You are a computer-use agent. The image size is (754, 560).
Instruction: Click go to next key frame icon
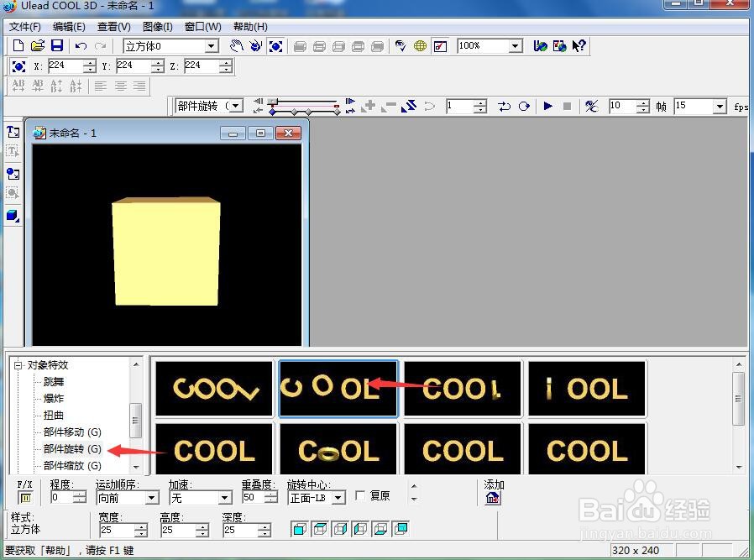[x=351, y=111]
